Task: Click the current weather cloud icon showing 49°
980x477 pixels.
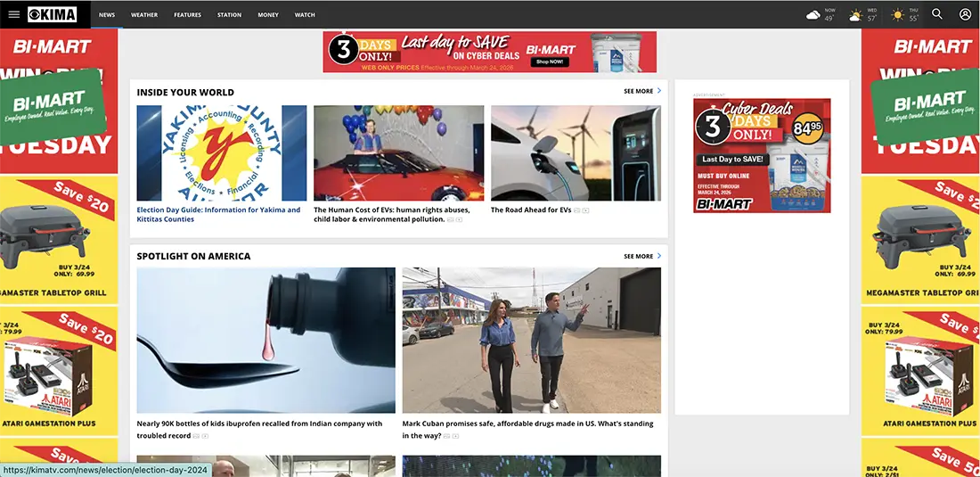Action: (x=813, y=15)
